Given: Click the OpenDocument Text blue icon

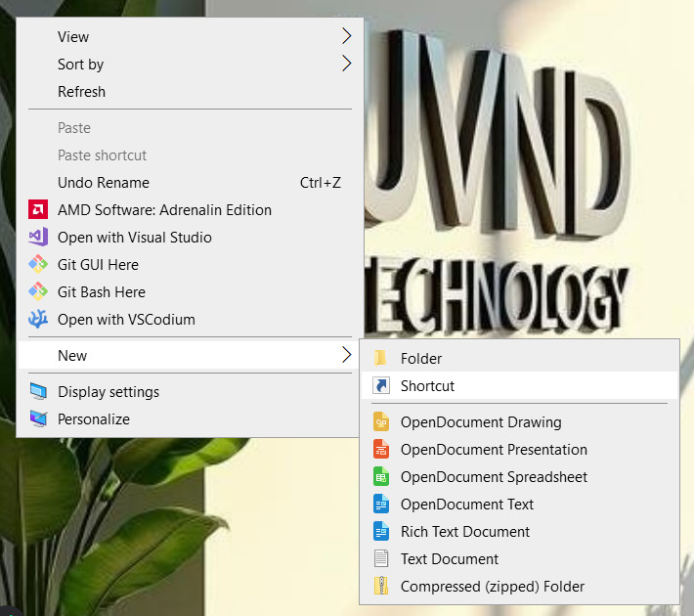Looking at the screenshot, I should tap(381, 504).
